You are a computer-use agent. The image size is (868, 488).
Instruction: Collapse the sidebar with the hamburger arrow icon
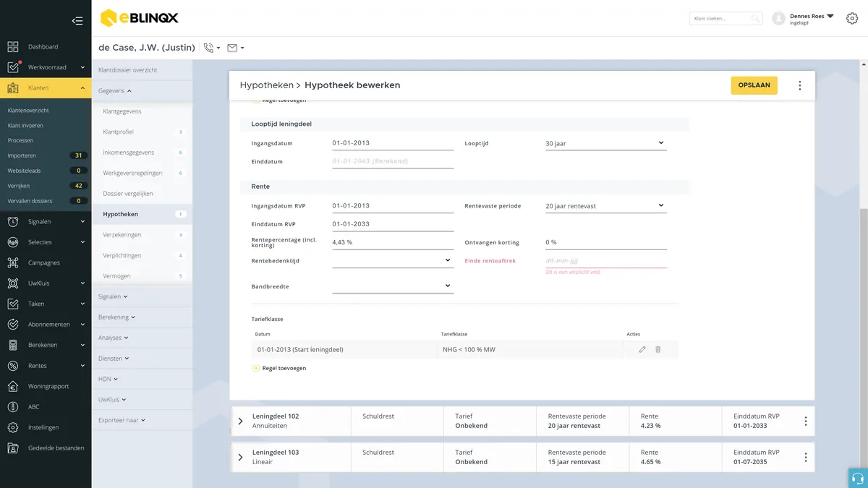[x=77, y=21]
